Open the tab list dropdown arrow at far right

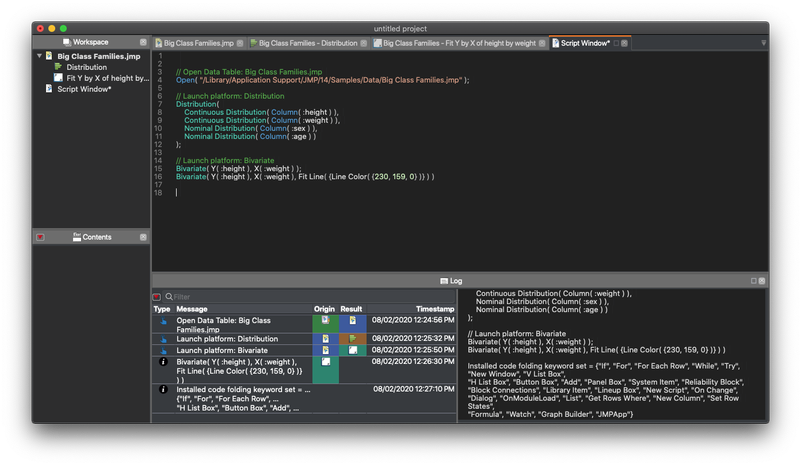coord(763,43)
